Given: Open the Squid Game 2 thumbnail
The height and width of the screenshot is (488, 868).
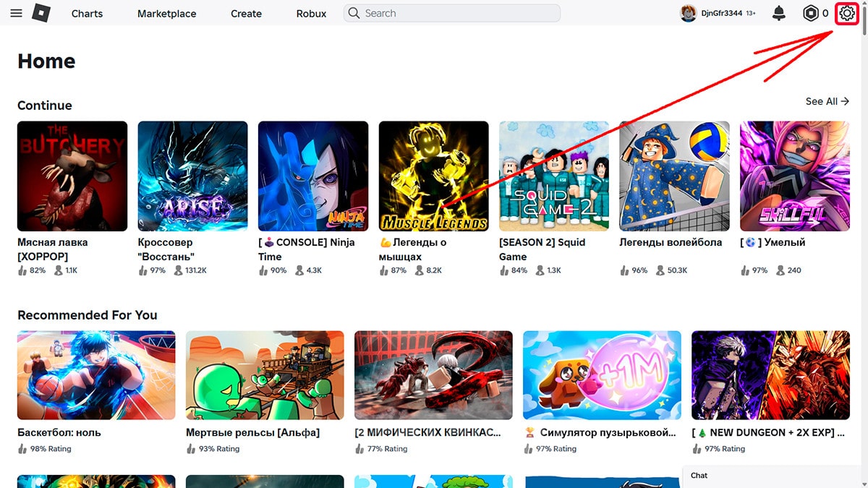Looking at the screenshot, I should point(554,176).
